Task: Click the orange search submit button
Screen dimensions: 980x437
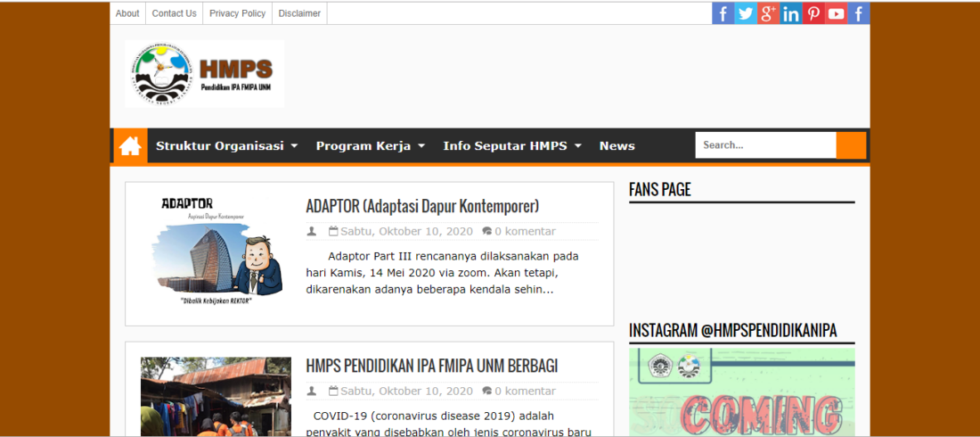Action: [851, 145]
